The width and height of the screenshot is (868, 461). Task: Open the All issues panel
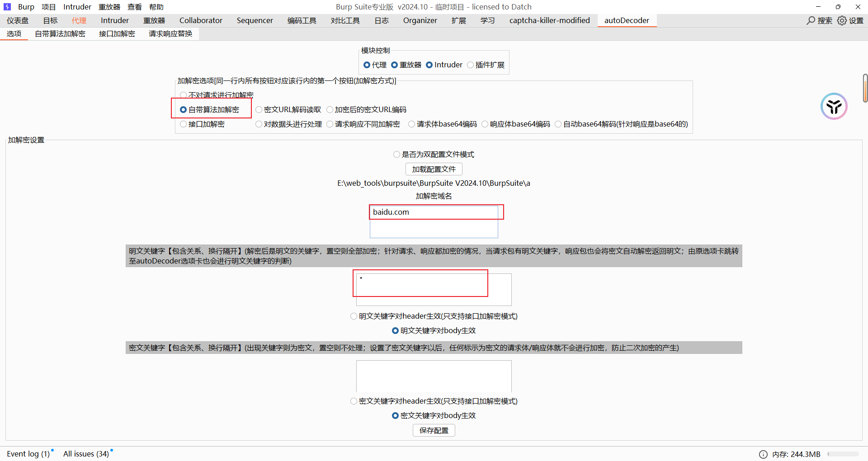click(86, 454)
